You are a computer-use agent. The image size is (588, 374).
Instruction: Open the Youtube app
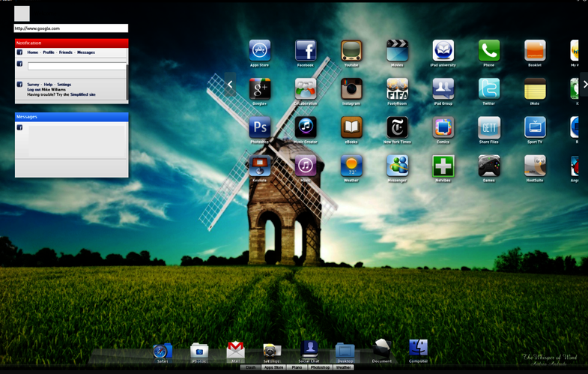[351, 50]
